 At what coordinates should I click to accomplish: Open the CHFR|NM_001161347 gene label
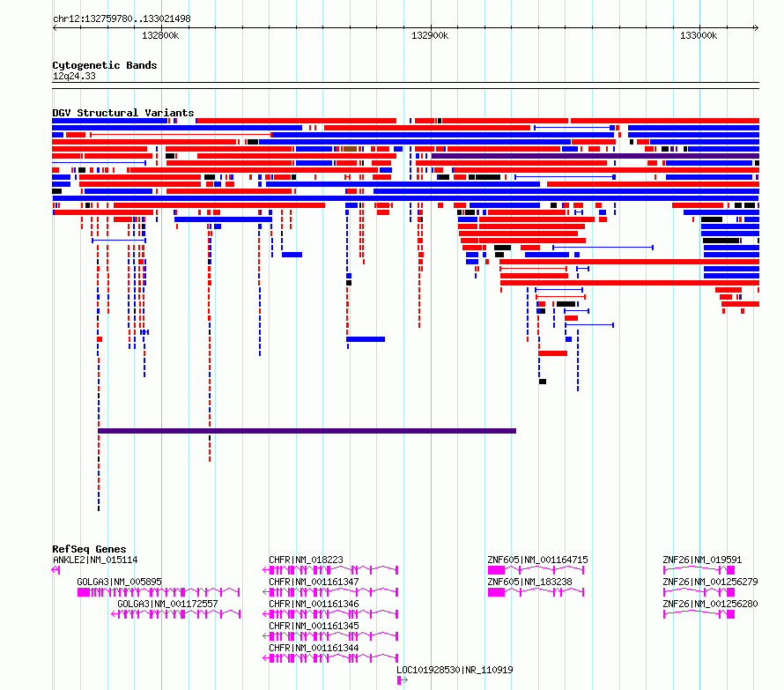point(314,582)
